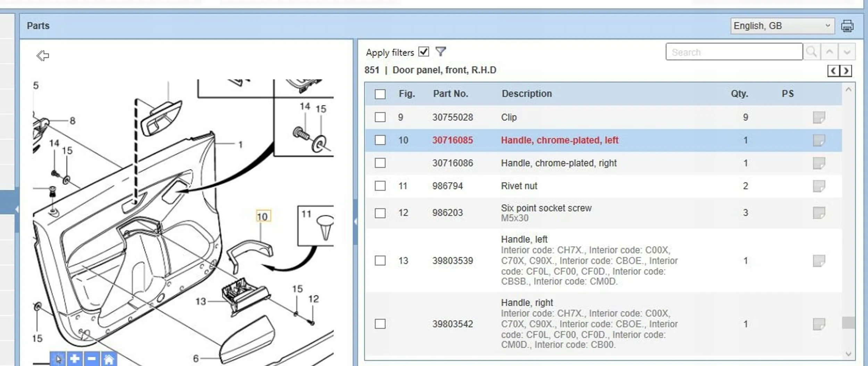Open note icon for part 39803542
Screen dimensions: 868x366
pyautogui.click(x=819, y=324)
